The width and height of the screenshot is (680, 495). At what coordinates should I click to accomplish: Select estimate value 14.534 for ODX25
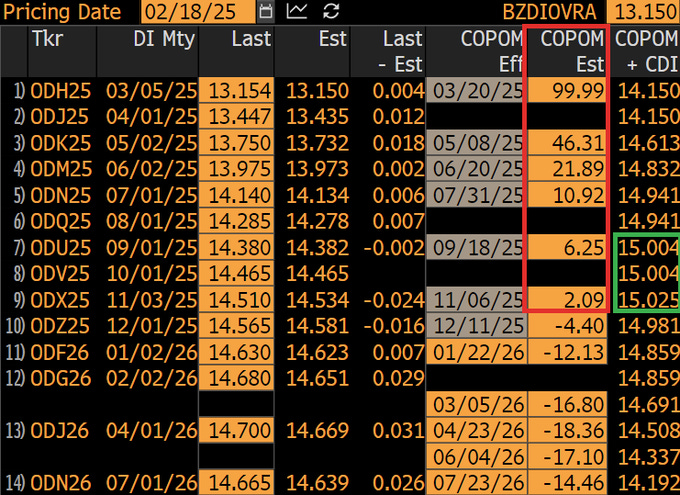point(317,300)
